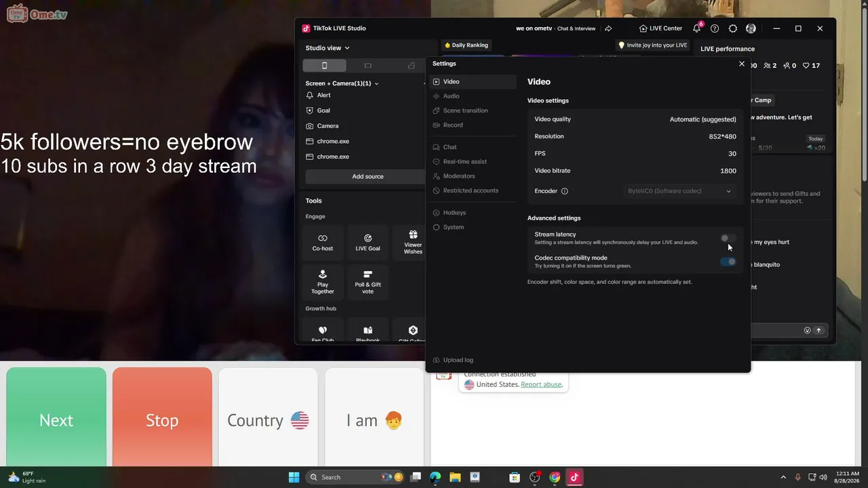Open the Studio view dropdown
This screenshot has height=488, width=868.
[x=328, y=48]
